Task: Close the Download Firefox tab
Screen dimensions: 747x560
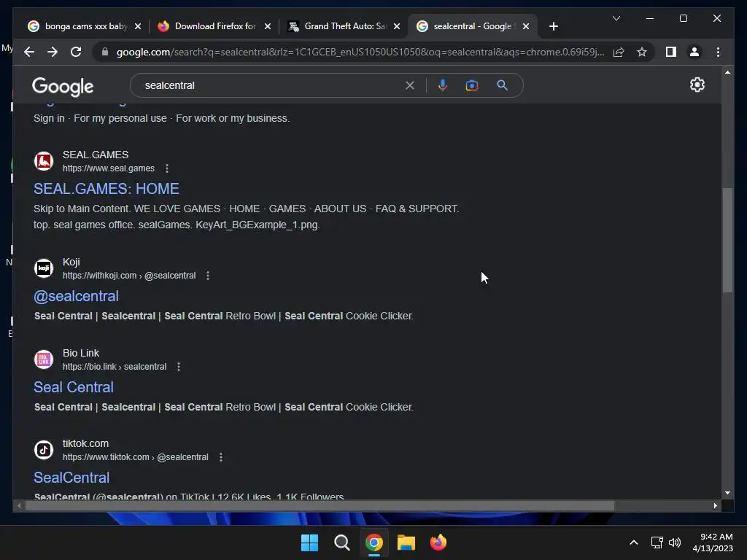Action: coord(268,26)
